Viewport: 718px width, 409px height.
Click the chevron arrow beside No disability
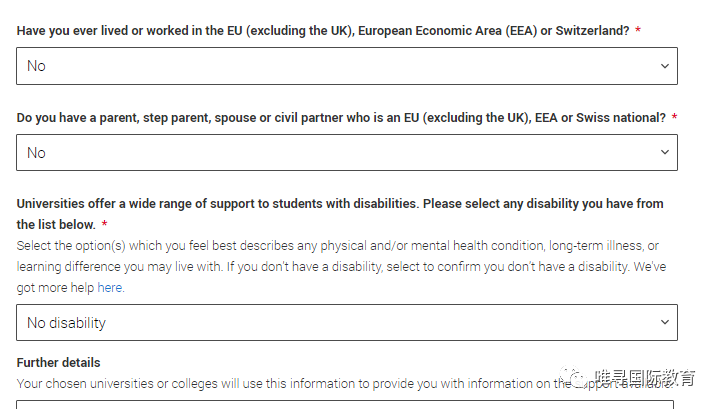pos(665,323)
